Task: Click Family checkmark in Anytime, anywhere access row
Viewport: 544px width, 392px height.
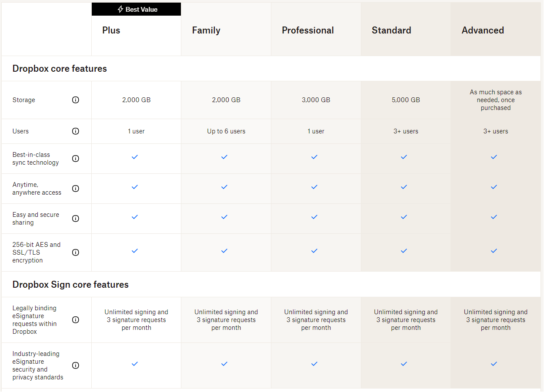Action: pyautogui.click(x=224, y=187)
